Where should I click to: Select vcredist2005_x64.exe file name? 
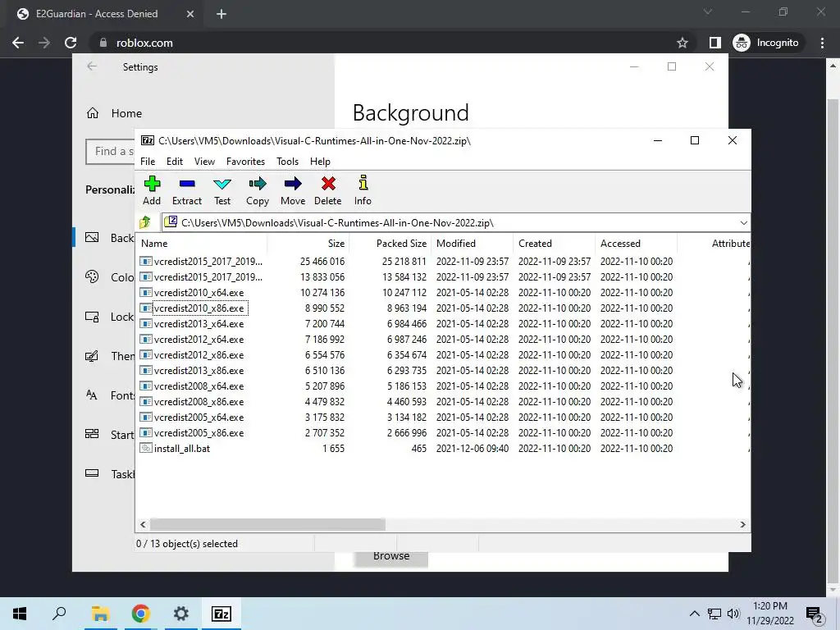pos(199,418)
